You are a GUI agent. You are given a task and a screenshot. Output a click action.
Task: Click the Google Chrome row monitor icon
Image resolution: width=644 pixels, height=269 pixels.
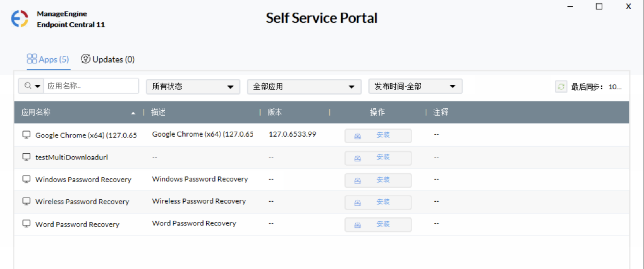click(26, 135)
